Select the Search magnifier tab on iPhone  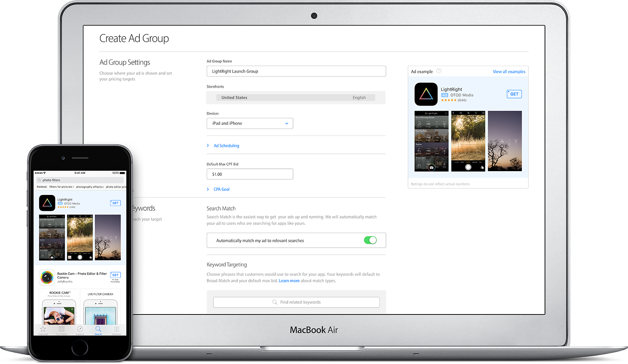pyautogui.click(x=98, y=330)
